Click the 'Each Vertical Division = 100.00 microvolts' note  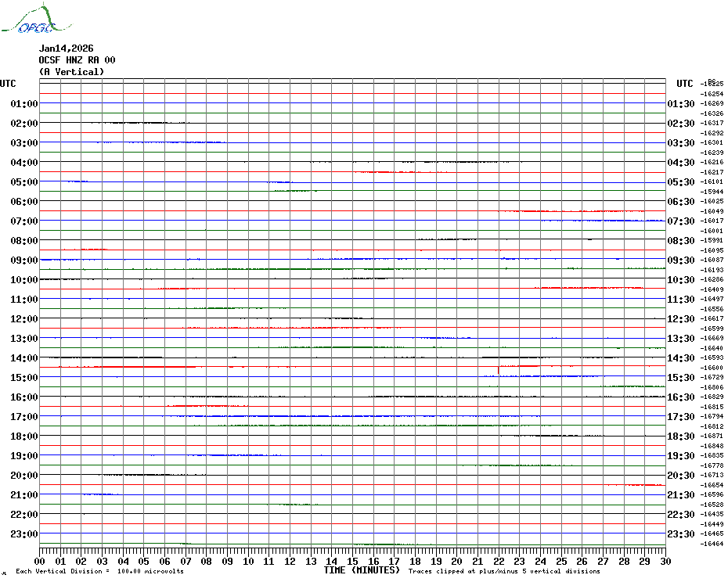point(100,571)
